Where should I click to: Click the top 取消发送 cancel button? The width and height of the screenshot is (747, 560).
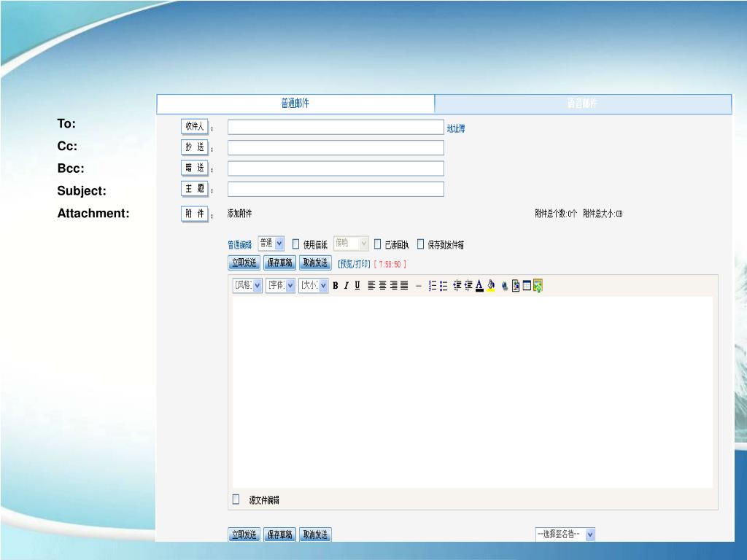point(315,262)
